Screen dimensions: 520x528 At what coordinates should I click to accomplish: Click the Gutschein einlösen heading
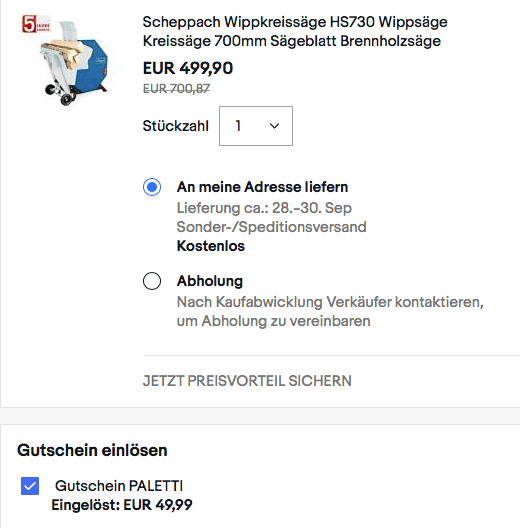[x=92, y=450]
